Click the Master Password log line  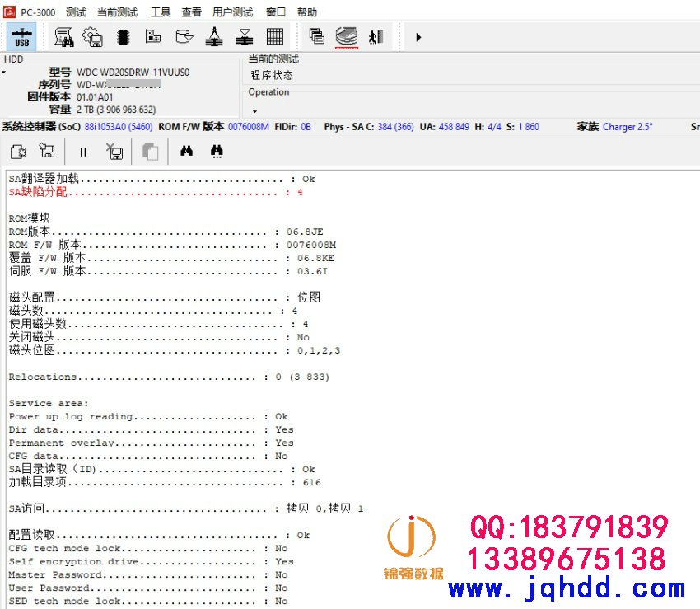coord(148,574)
